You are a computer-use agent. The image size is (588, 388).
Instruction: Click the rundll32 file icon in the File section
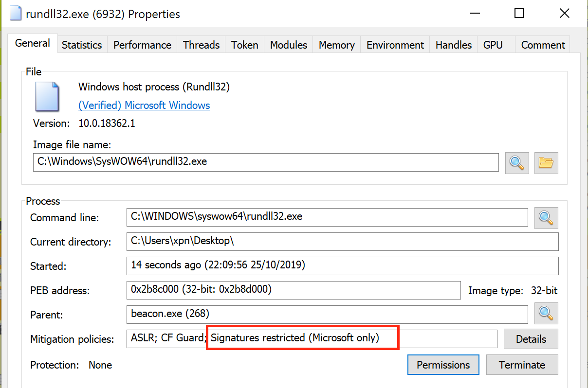[46, 97]
